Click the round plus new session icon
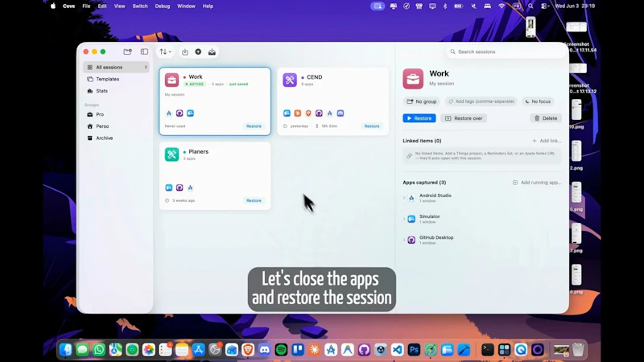 coord(198,51)
